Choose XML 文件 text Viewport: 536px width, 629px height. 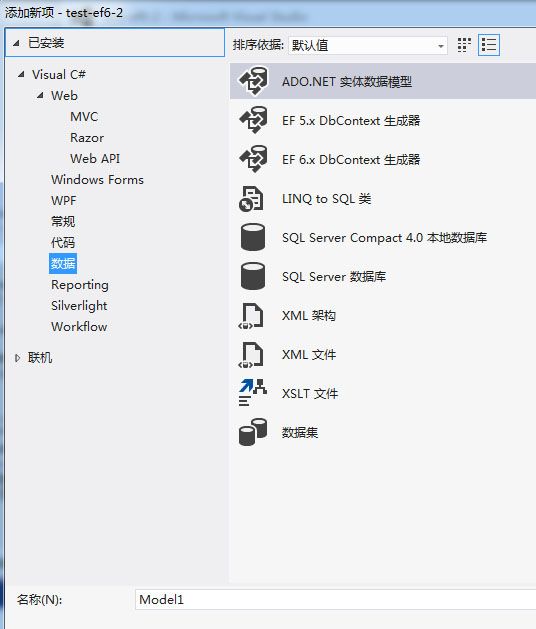(309, 354)
